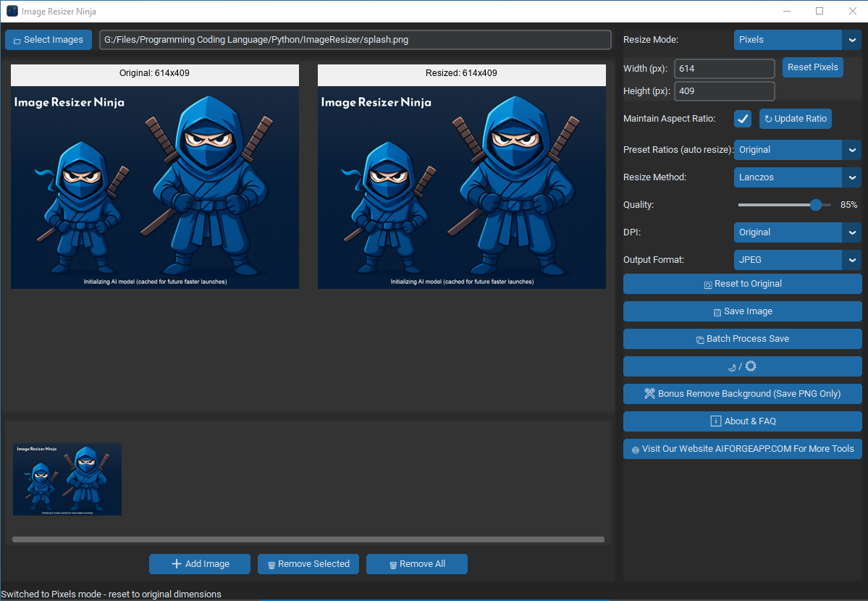Click the 'Output Format:' label
Screen dimensions: 868x601
(x=653, y=260)
